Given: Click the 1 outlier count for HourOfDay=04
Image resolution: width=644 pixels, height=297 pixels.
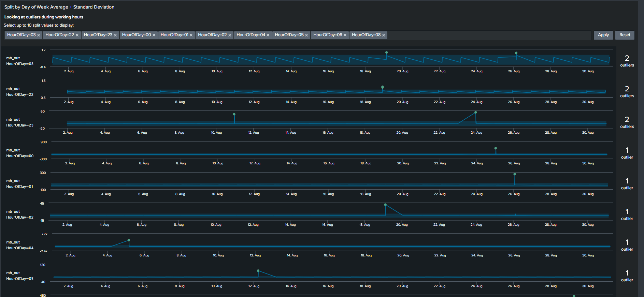Looking at the screenshot, I should pyautogui.click(x=627, y=245).
